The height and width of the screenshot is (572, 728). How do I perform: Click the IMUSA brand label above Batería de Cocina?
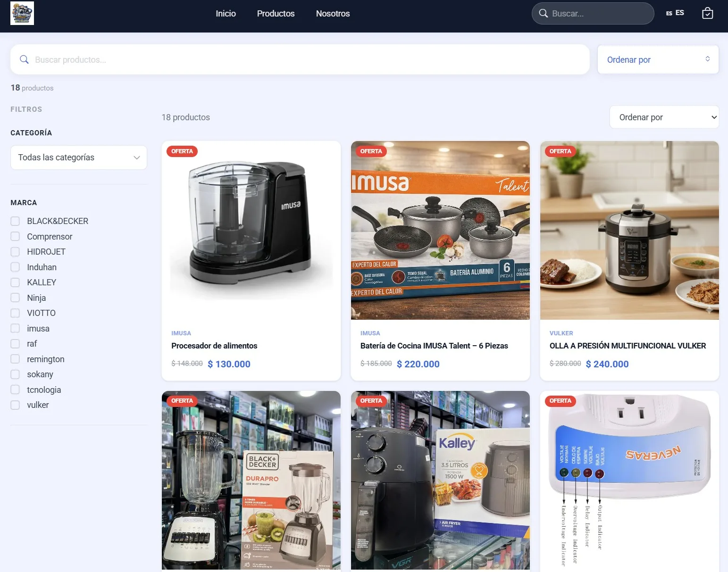click(370, 333)
